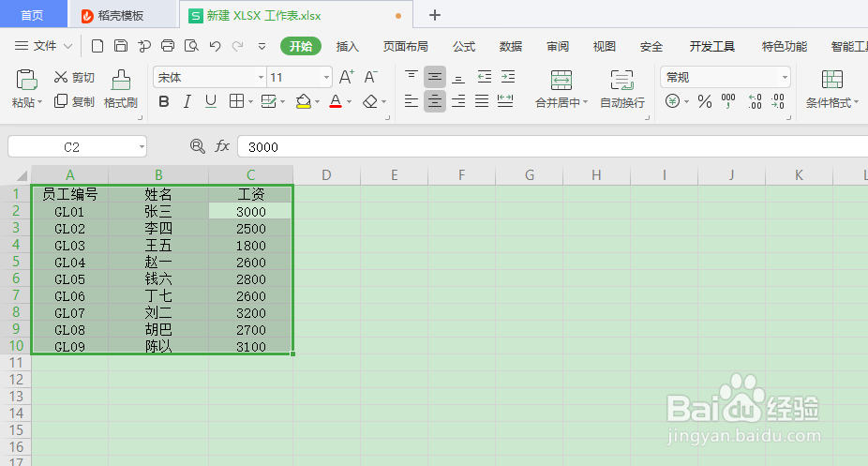This screenshot has width=868, height=466.
Task: Switch to the 页面布局 tab
Action: pos(406,47)
